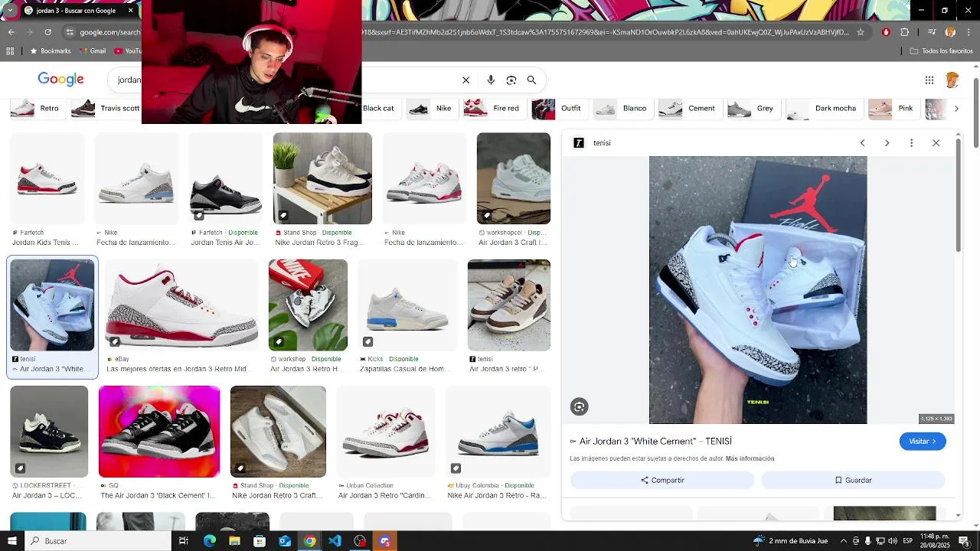Click the large preview shoe image
The width and height of the screenshot is (980, 551).
pyautogui.click(x=758, y=290)
